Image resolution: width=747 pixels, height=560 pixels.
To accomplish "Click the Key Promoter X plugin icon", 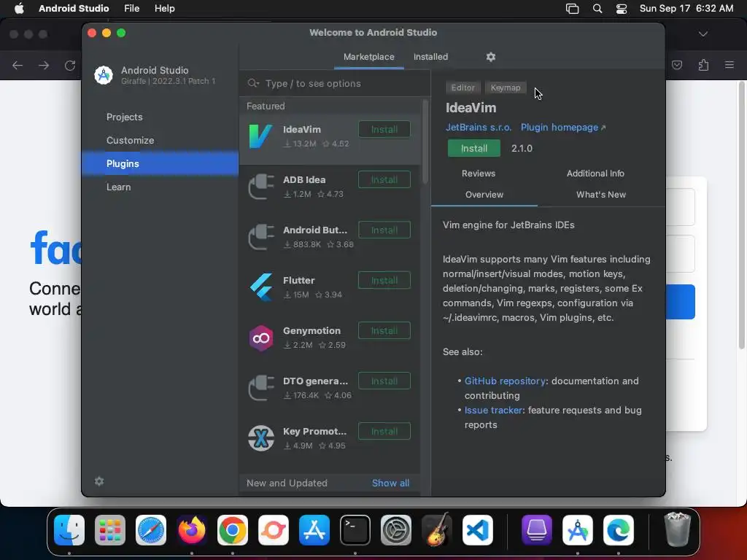I will [260, 438].
